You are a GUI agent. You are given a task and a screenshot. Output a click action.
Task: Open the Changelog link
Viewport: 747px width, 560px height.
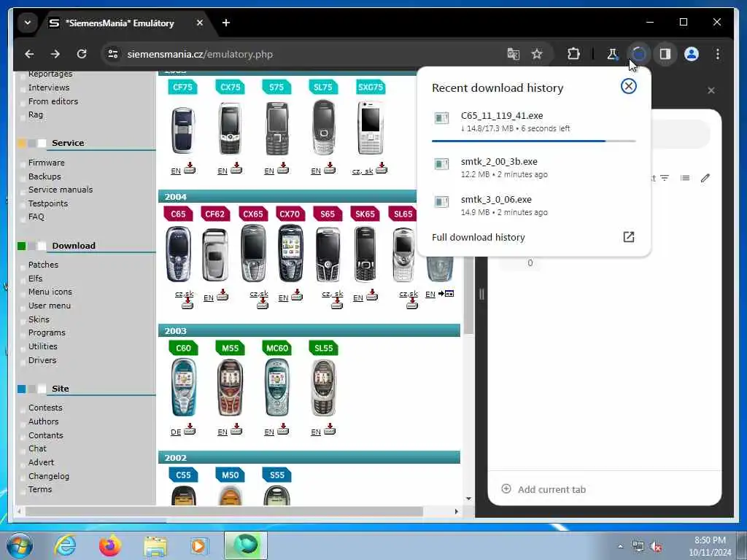(49, 476)
